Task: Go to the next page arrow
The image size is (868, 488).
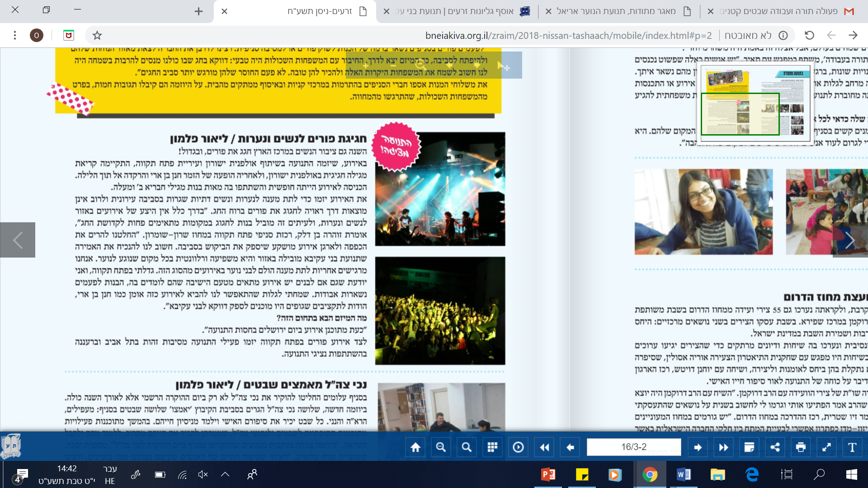Action: coord(698,447)
